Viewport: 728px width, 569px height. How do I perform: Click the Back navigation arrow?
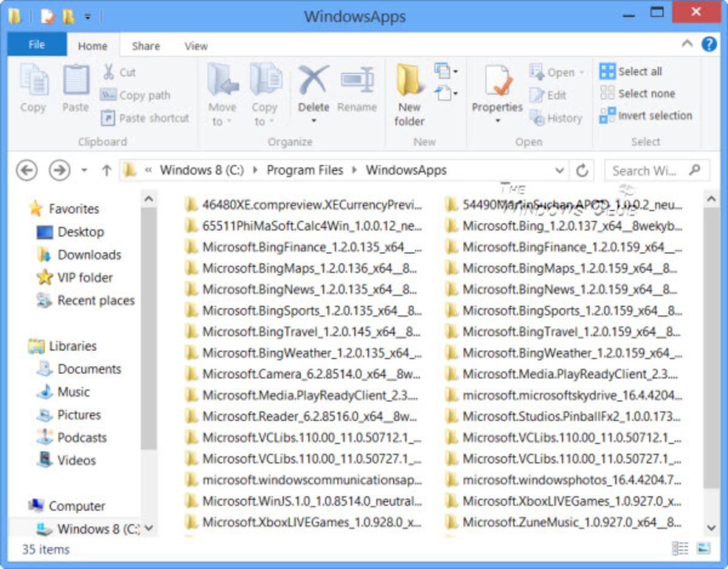click(x=26, y=170)
